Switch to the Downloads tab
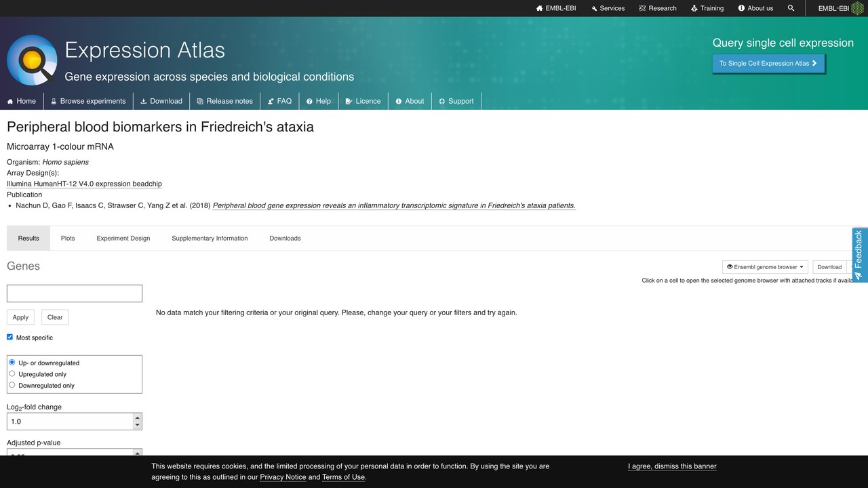 coord(285,238)
